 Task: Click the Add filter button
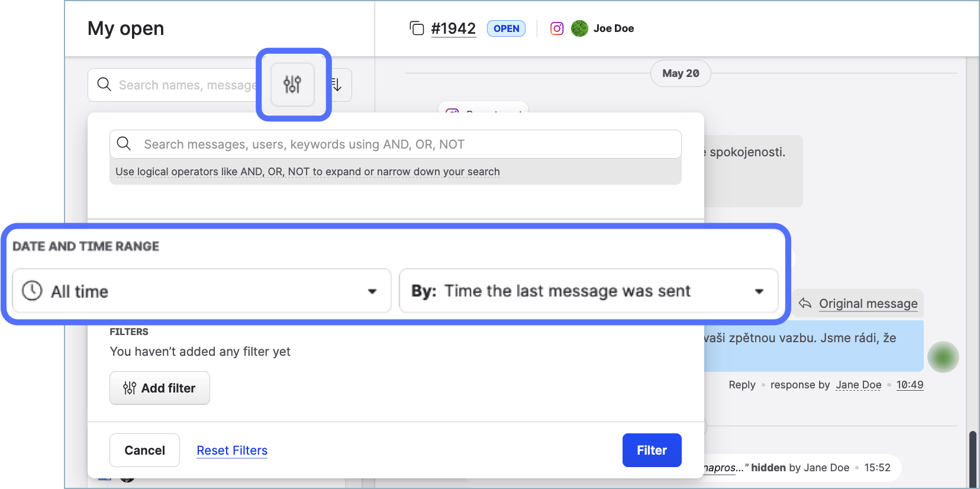(160, 388)
